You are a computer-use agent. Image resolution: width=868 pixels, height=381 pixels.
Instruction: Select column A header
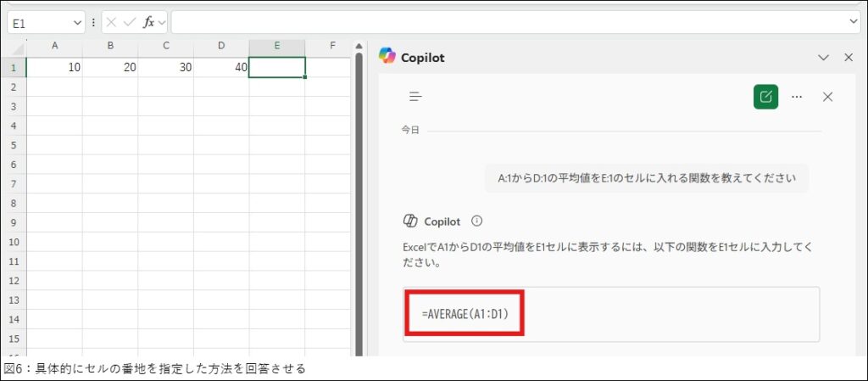point(54,46)
